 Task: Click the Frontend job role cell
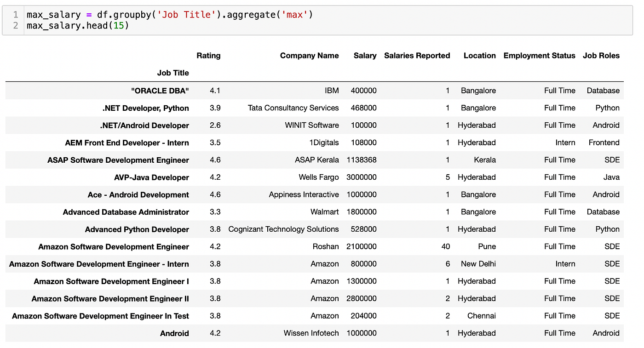[604, 143]
